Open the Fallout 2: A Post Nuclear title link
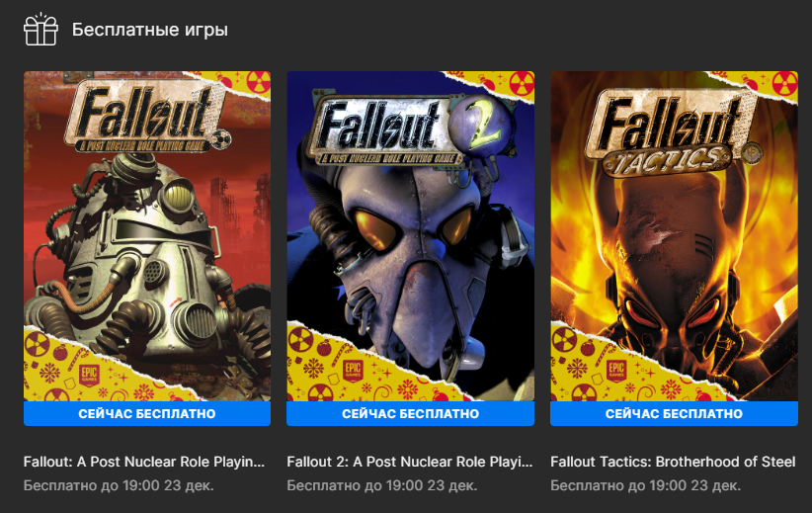The height and width of the screenshot is (513, 812). pos(410,462)
